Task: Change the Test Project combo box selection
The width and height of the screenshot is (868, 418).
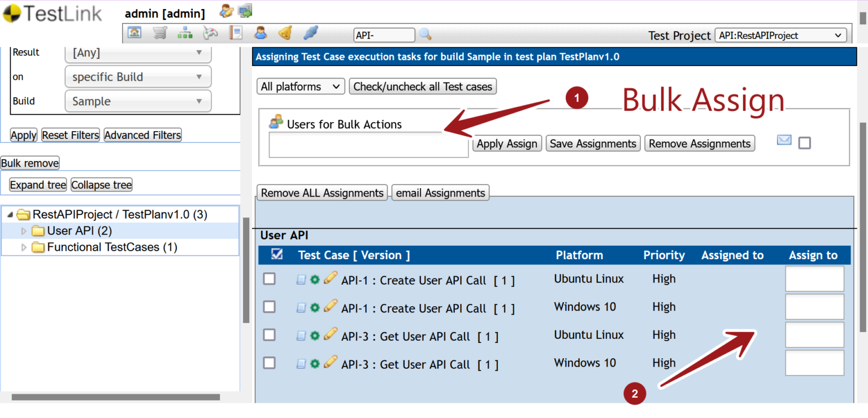Action: click(780, 35)
